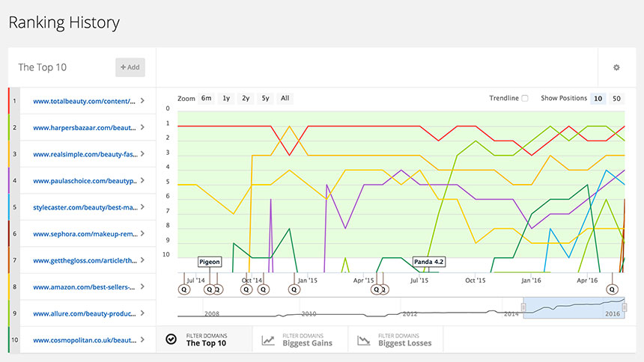Expand the allure.com row chevron
The height and width of the screenshot is (362, 644).
click(x=142, y=313)
